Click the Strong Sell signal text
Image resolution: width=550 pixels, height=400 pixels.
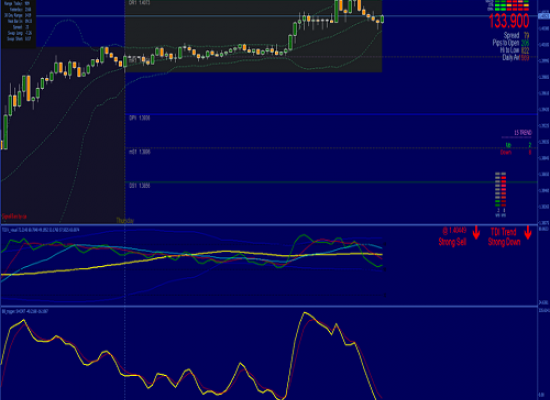click(x=452, y=242)
